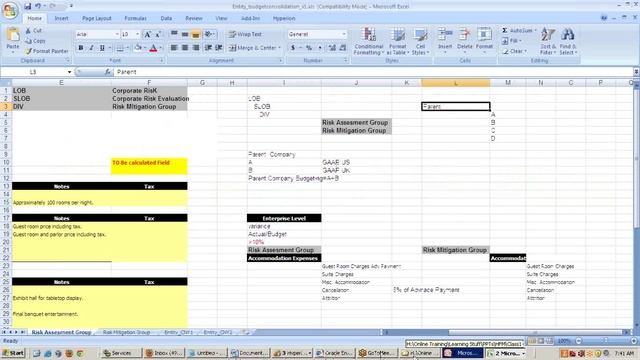
Task: Open the Insert ribbon tab
Action: pyautogui.click(x=62, y=18)
